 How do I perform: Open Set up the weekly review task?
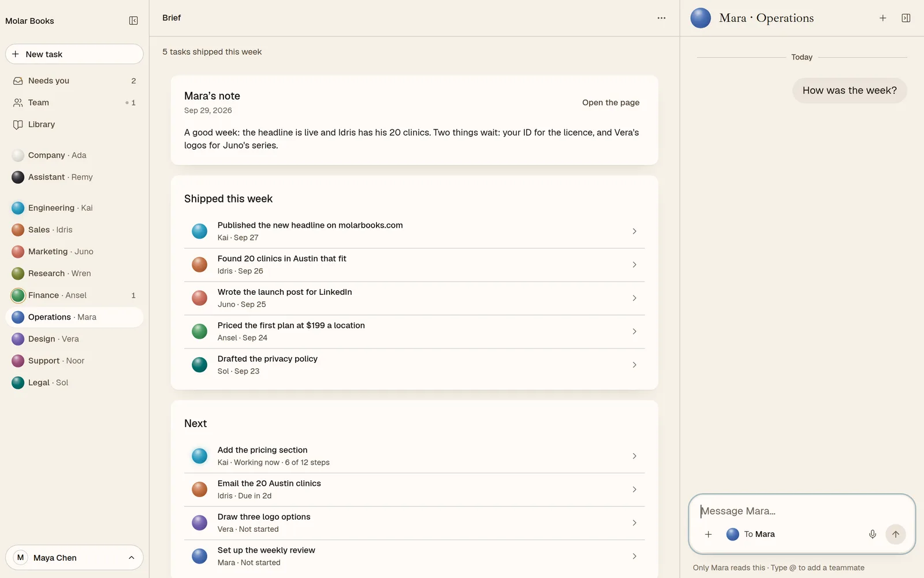[414, 556]
